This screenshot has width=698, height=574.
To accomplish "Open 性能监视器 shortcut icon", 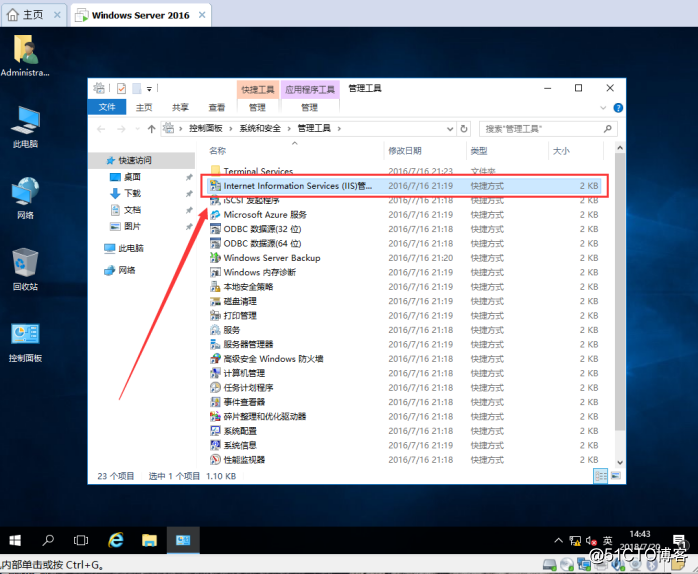I will [x=215, y=460].
